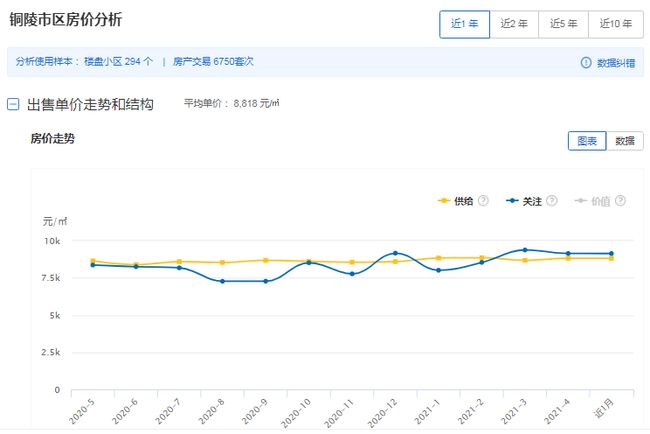The height and width of the screenshot is (434, 650).
Task: Click the 楼盘小区 294 个 sample text
Action: (119, 62)
